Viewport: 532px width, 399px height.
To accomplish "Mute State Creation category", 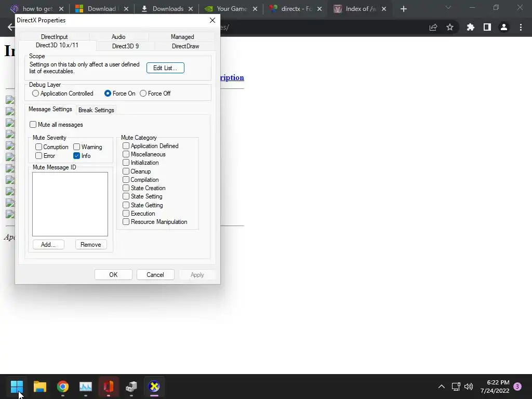I will (144, 188).
